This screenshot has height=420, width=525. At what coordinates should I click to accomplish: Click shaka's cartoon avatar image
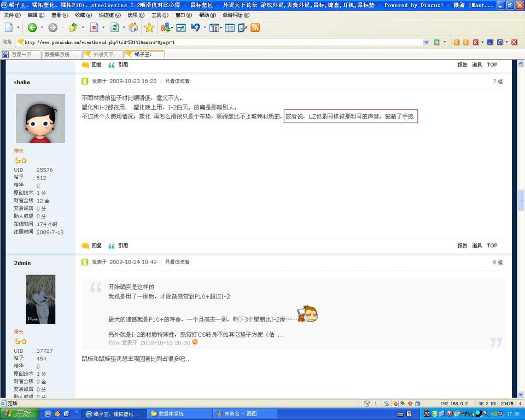click(x=40, y=118)
